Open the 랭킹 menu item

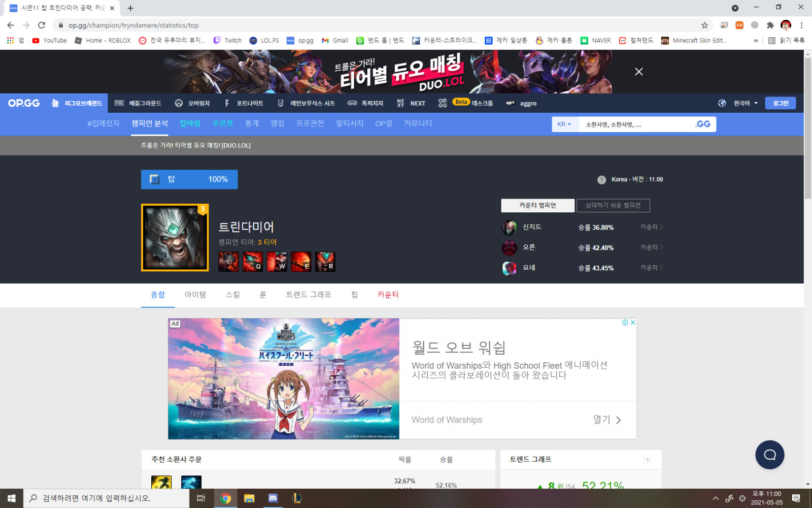(x=278, y=123)
